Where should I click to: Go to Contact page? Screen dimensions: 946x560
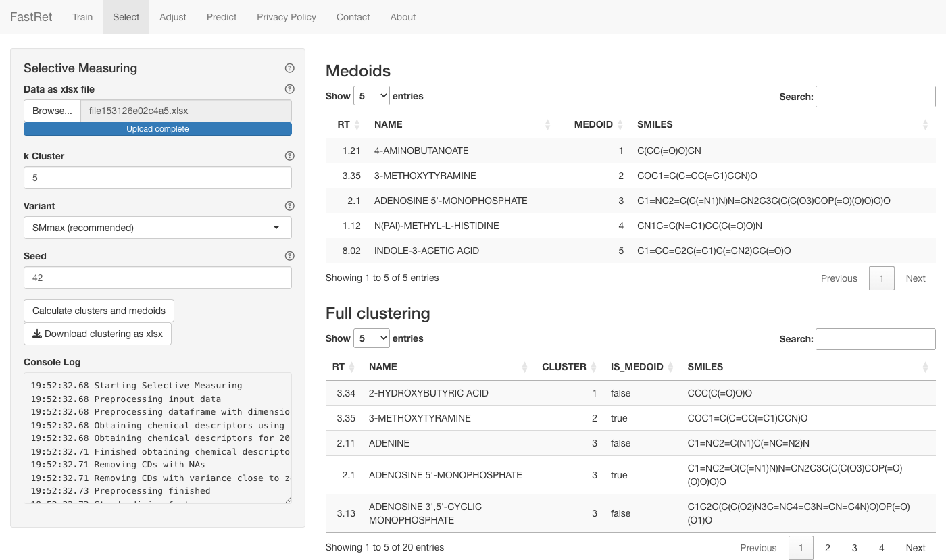tap(353, 17)
